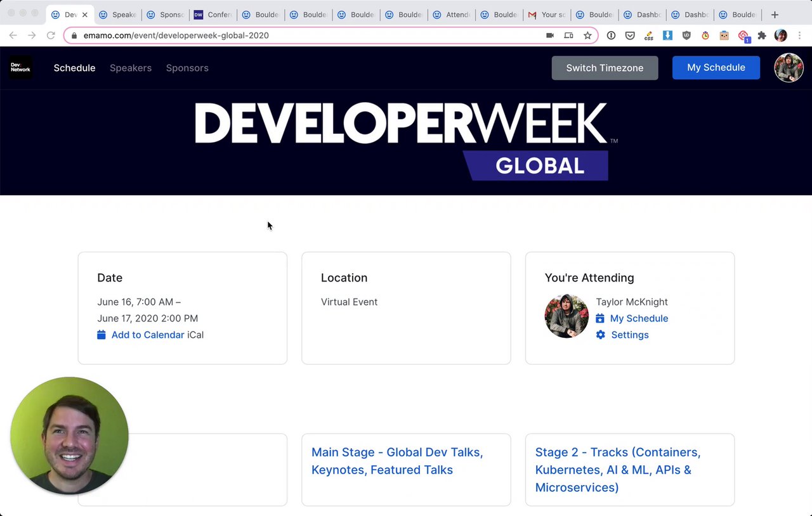Click the padlock icon in the address bar

tap(74, 35)
